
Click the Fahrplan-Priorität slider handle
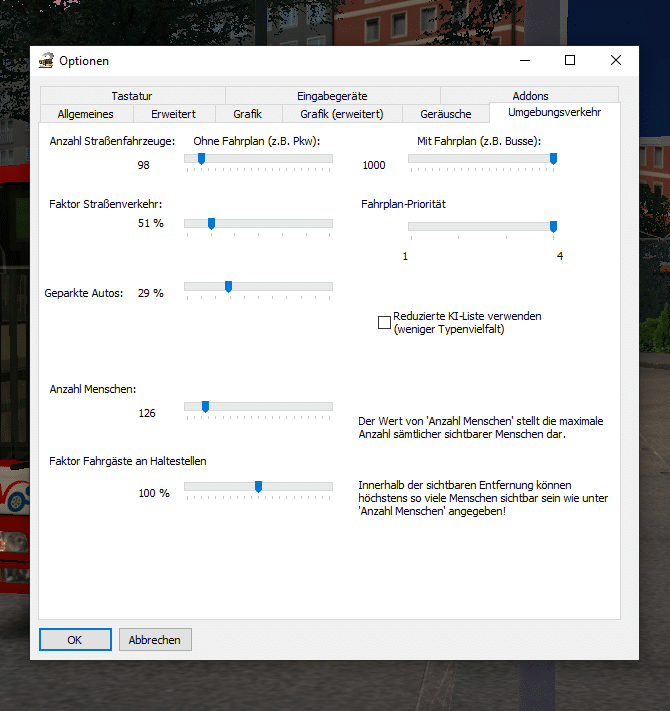(553, 226)
